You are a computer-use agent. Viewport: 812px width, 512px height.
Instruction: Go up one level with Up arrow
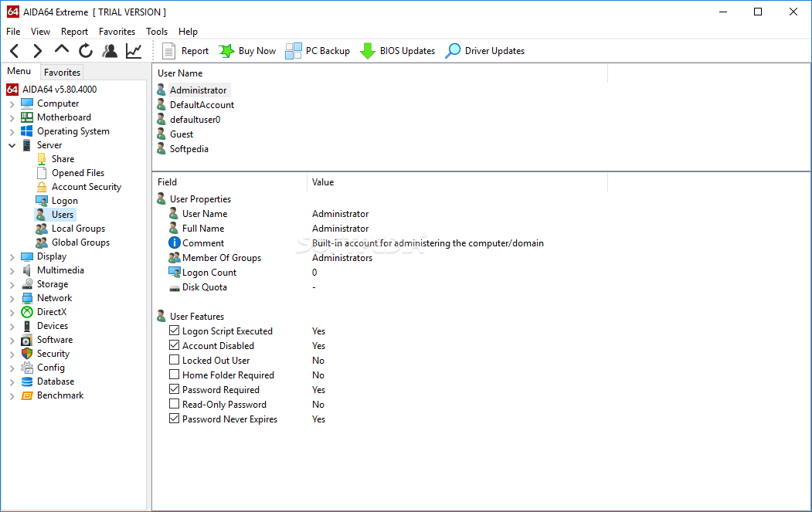tap(62, 49)
